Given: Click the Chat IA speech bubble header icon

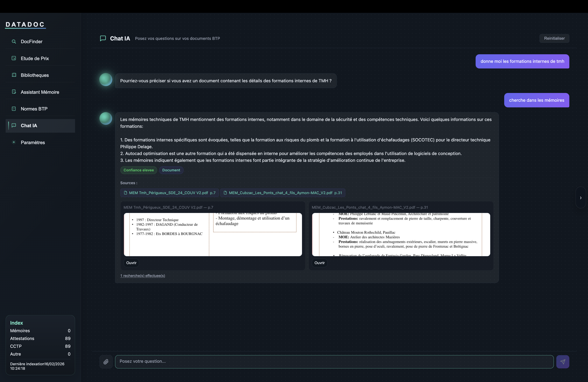Looking at the screenshot, I should 103,38.
